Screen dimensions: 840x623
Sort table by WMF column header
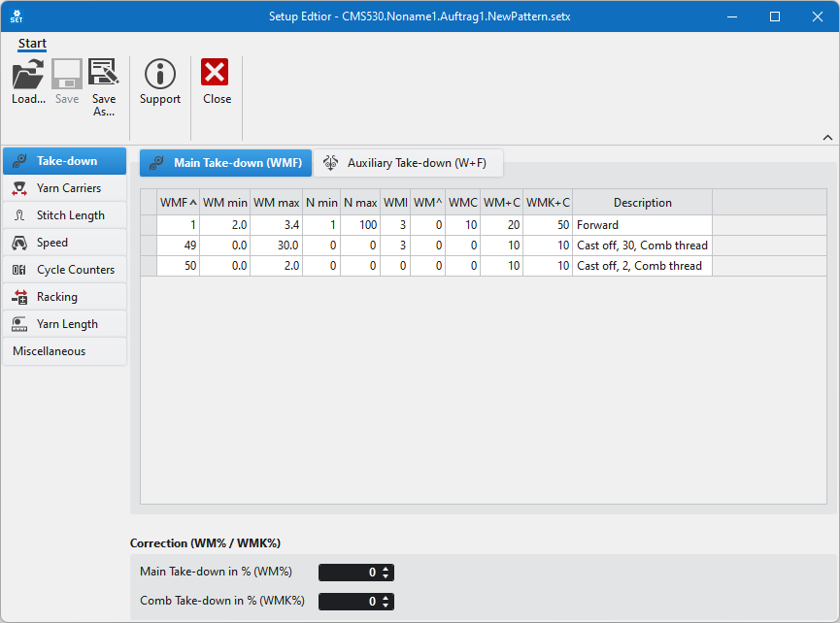click(x=178, y=203)
